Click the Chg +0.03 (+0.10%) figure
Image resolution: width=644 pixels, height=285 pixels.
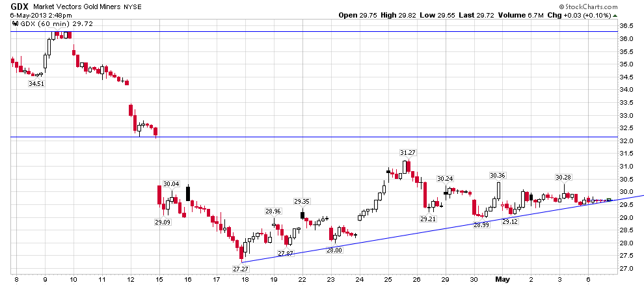pyautogui.click(x=579, y=16)
